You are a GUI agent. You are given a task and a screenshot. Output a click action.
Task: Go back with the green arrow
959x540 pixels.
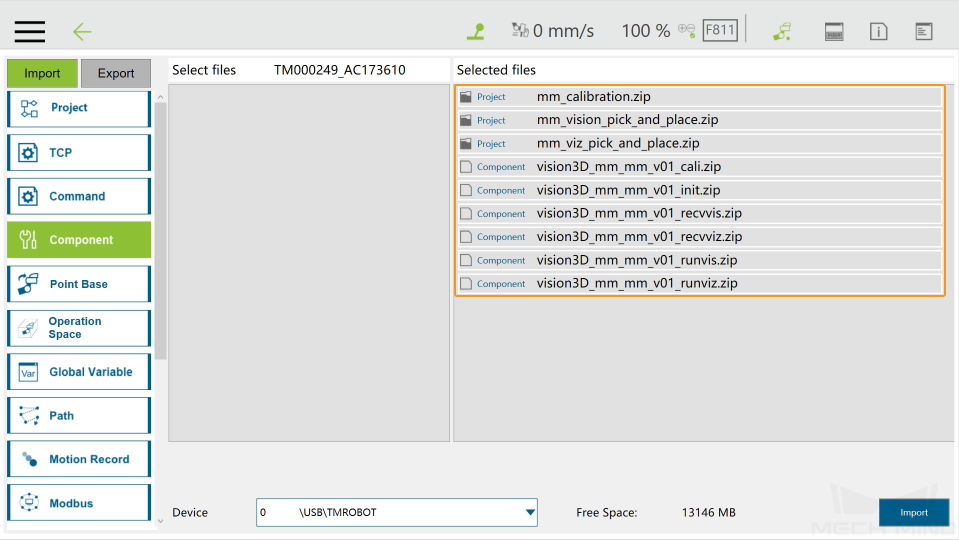point(82,32)
